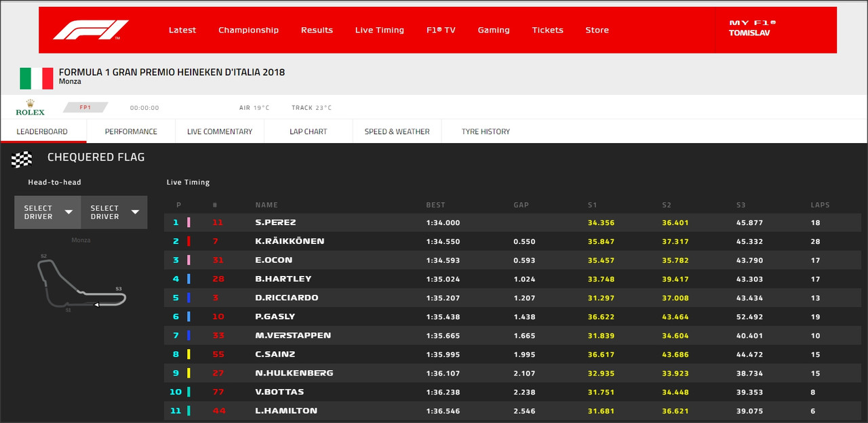The width and height of the screenshot is (868, 423).
Task: Click the S2 column header
Action: (668, 205)
